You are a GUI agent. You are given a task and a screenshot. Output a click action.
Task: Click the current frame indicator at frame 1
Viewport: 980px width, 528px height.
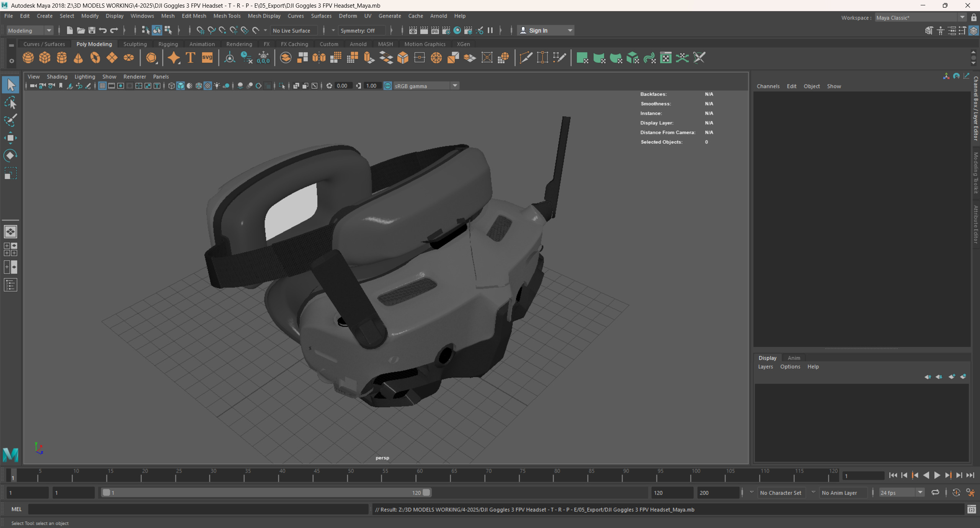[13, 476]
